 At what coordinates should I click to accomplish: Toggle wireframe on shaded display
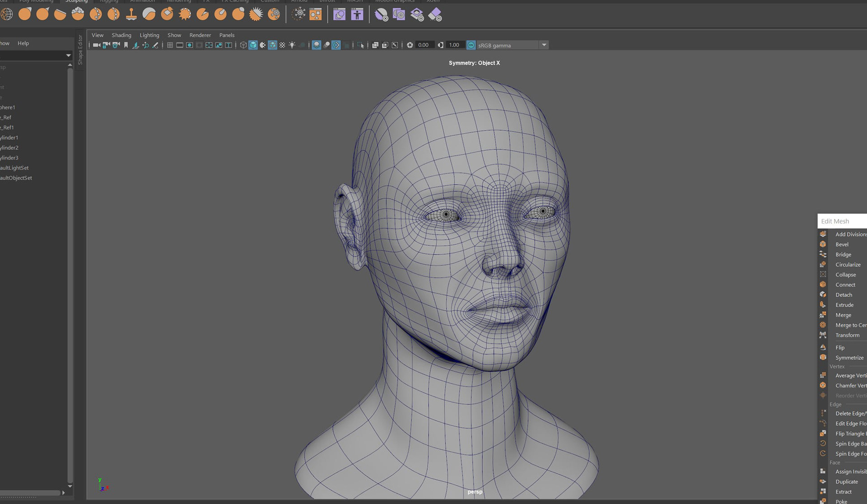272,45
